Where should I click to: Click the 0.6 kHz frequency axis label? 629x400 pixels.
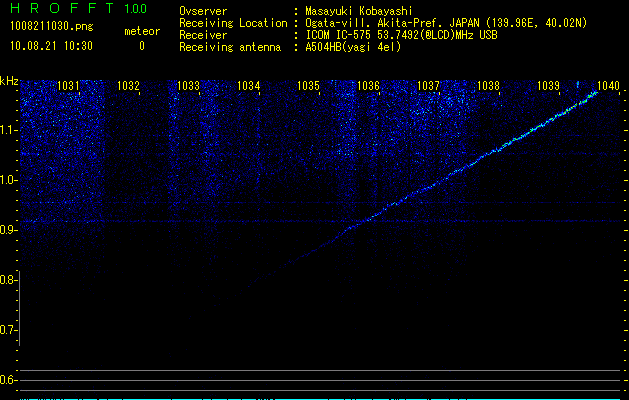(x=8, y=380)
